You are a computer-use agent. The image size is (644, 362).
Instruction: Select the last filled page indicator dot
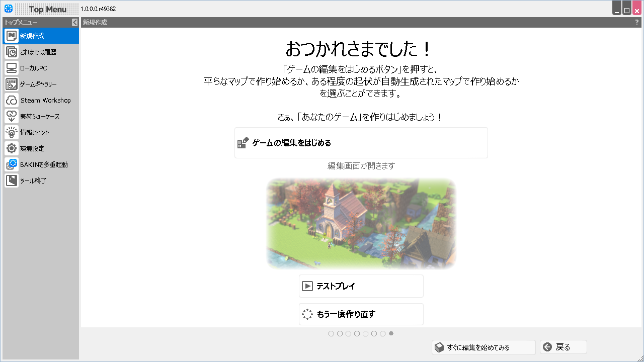[x=391, y=333]
